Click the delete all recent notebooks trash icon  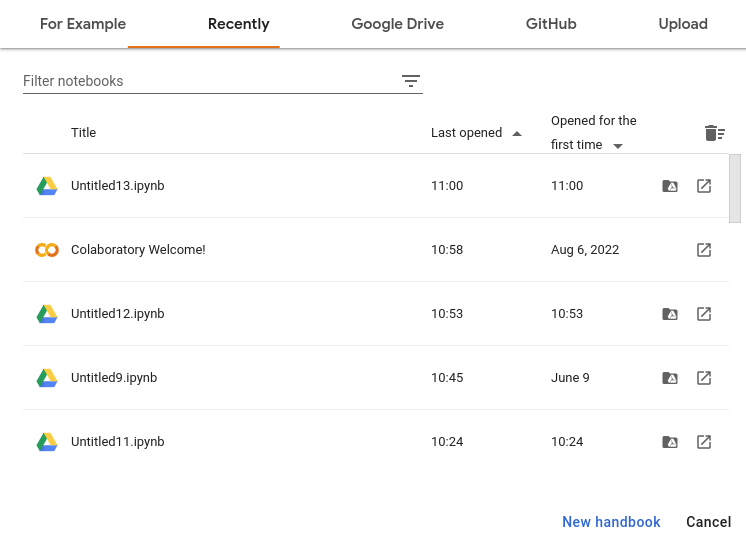[714, 133]
